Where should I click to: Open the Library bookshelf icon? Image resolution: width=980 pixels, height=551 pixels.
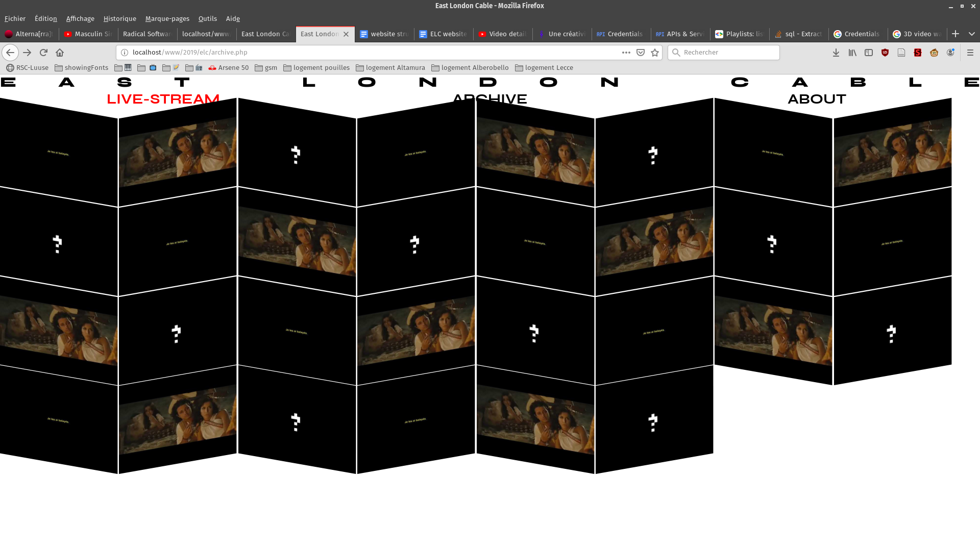coord(852,53)
